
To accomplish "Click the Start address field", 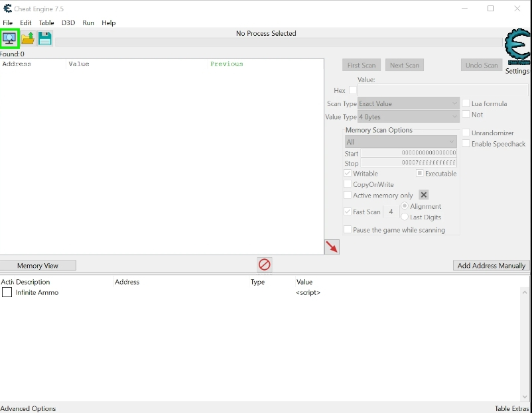I will click(x=409, y=153).
